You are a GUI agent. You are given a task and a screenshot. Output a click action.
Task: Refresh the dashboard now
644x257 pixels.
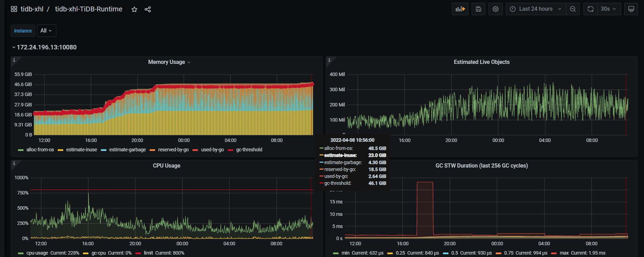click(x=590, y=9)
